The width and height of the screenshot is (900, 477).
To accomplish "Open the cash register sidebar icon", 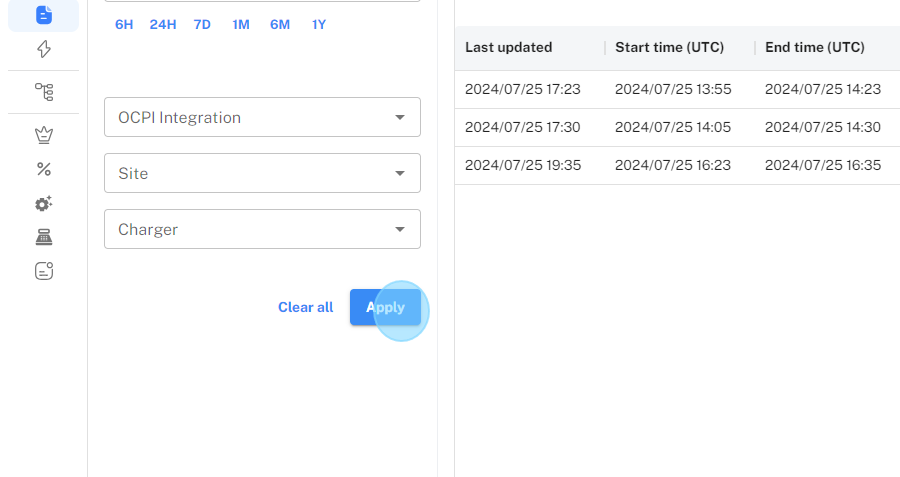I will click(x=43, y=237).
